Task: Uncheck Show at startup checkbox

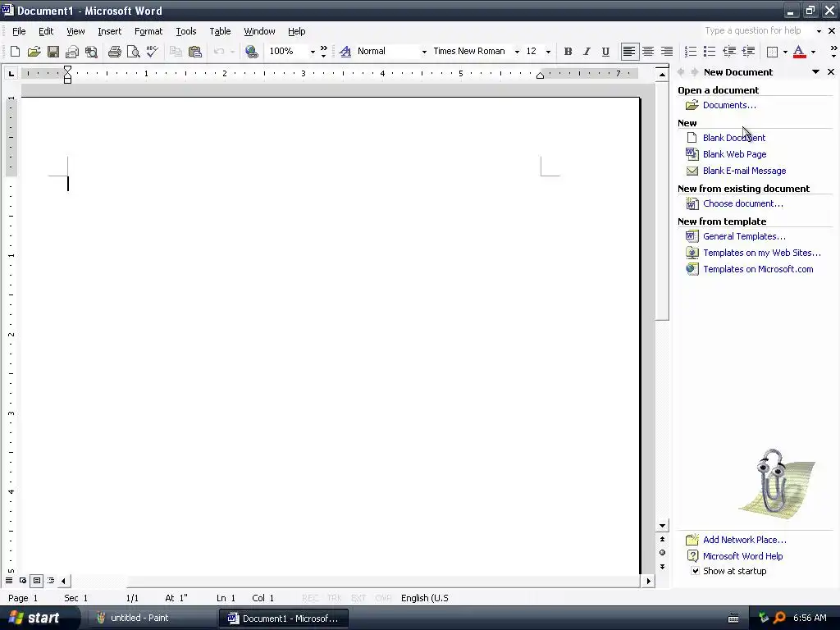Action: [x=695, y=571]
